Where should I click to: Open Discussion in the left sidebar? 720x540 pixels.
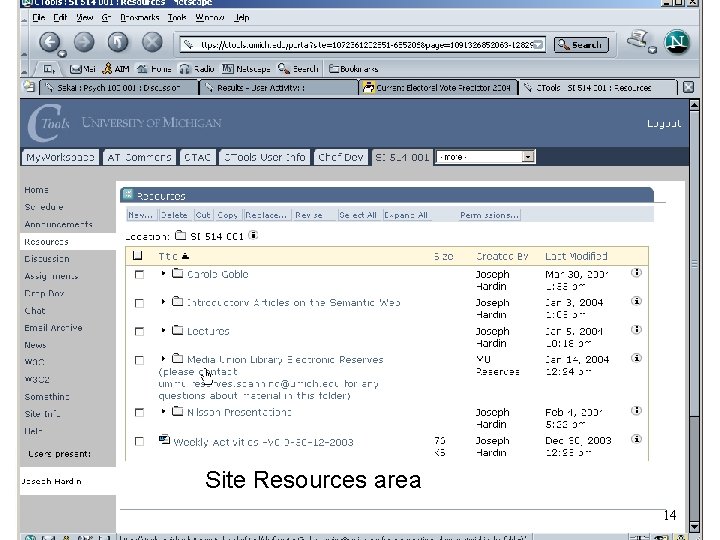[x=47, y=259]
